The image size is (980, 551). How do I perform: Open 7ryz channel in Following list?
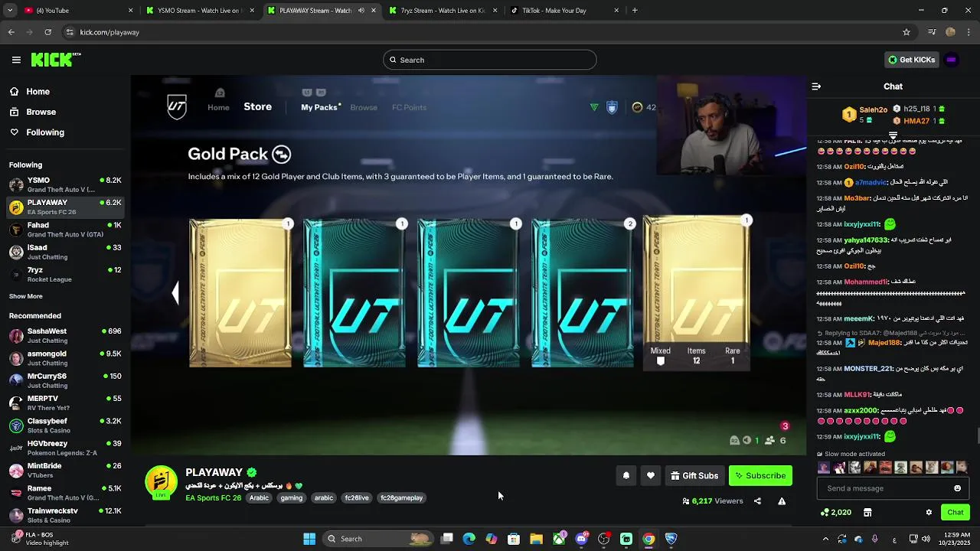(65, 275)
